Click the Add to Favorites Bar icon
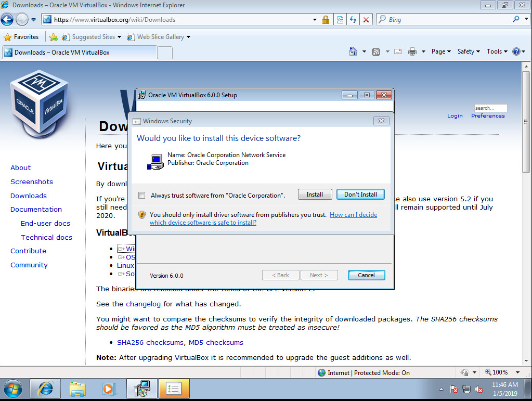The image size is (532, 401). [53, 37]
